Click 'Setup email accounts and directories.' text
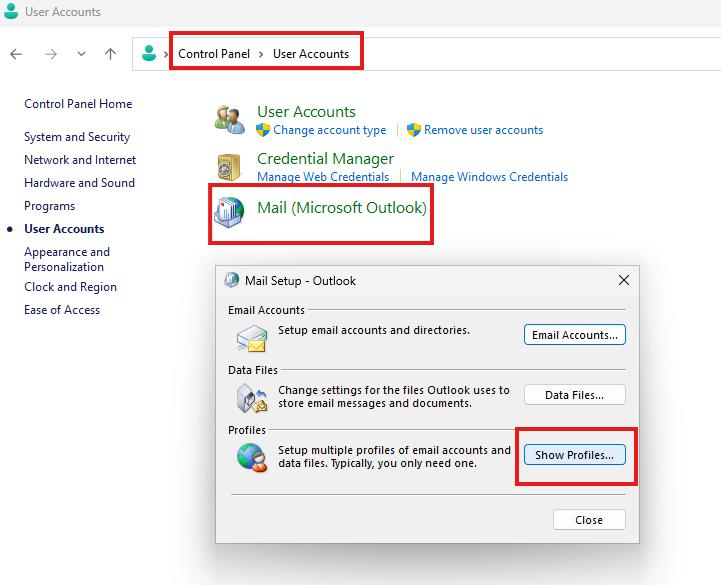Image resolution: width=721 pixels, height=585 pixels. tap(374, 330)
